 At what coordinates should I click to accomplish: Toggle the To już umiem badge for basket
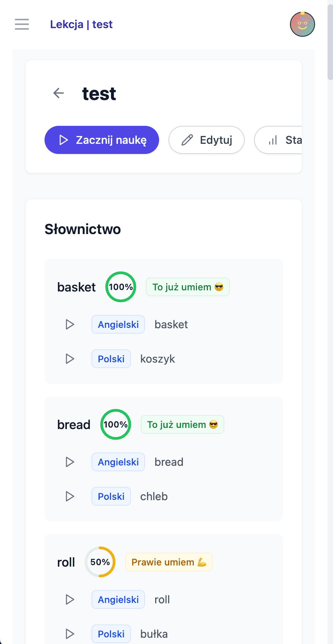coord(188,286)
